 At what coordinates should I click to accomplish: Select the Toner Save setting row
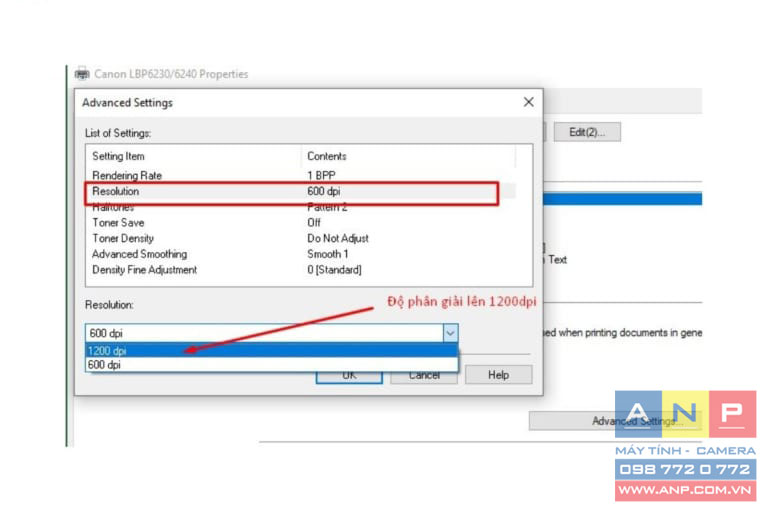(x=300, y=222)
